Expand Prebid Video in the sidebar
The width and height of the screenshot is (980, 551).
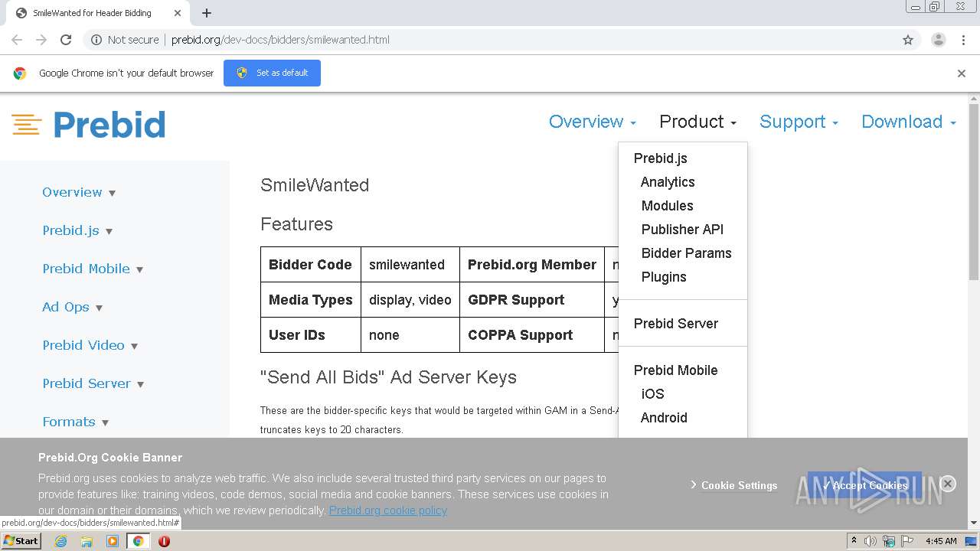coord(90,345)
